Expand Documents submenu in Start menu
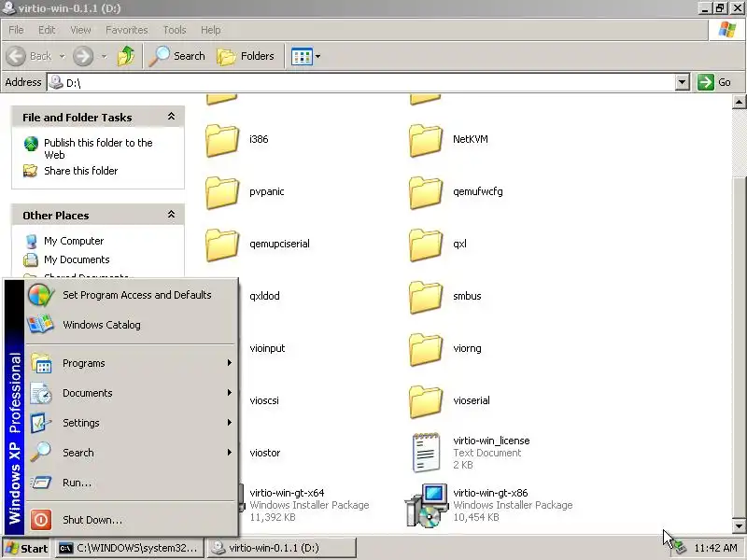The width and height of the screenshot is (747, 560). (131, 393)
